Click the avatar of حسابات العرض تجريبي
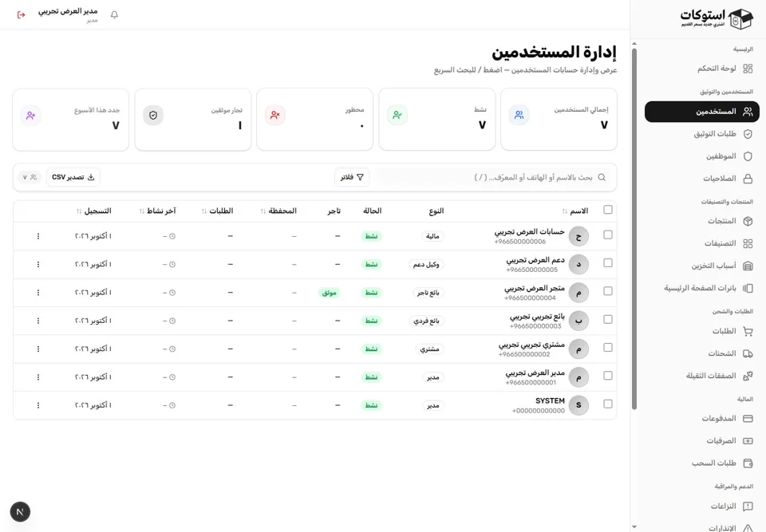 tap(578, 236)
